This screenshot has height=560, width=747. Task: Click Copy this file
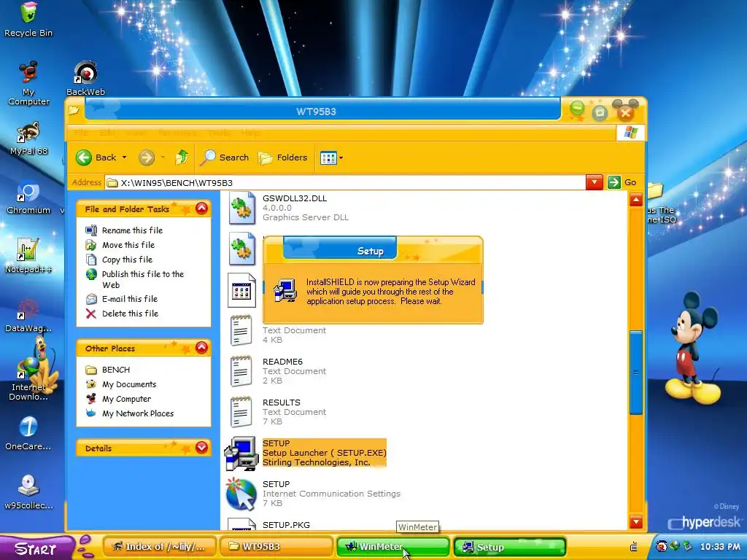coord(127,260)
